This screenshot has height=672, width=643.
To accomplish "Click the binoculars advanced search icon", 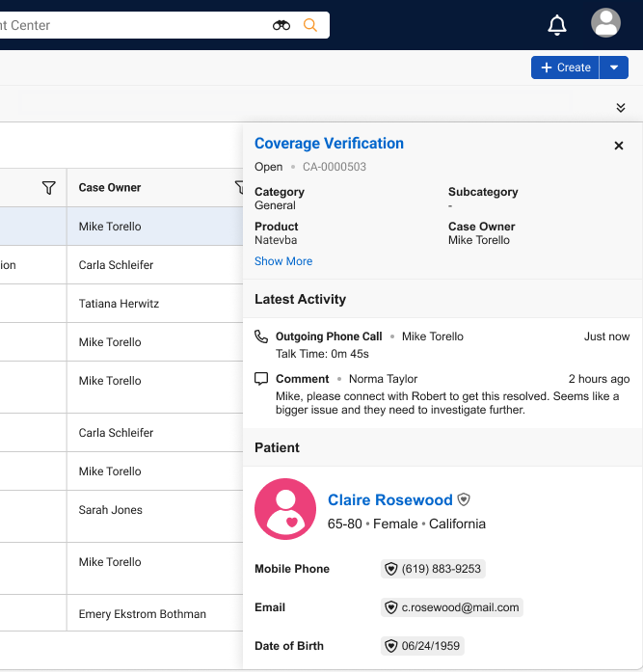I will click(x=281, y=25).
